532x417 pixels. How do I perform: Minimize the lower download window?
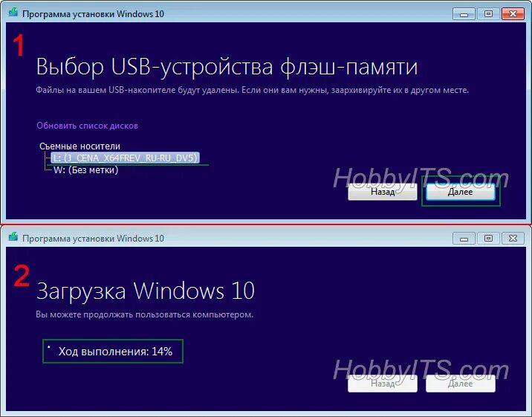click(x=464, y=238)
